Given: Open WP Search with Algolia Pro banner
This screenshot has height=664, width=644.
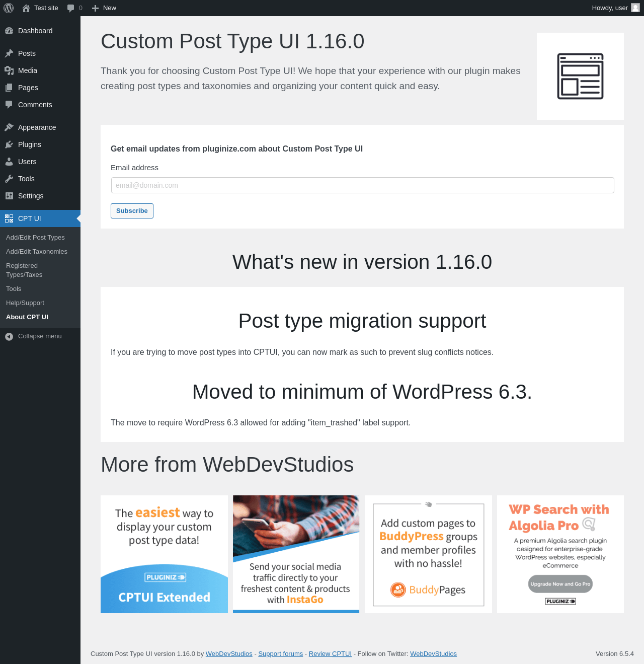Looking at the screenshot, I should (x=560, y=554).
